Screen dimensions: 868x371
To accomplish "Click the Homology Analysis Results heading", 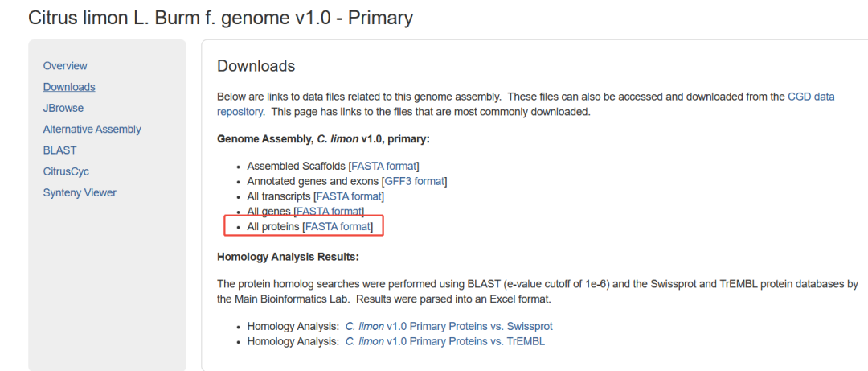I will [x=288, y=257].
